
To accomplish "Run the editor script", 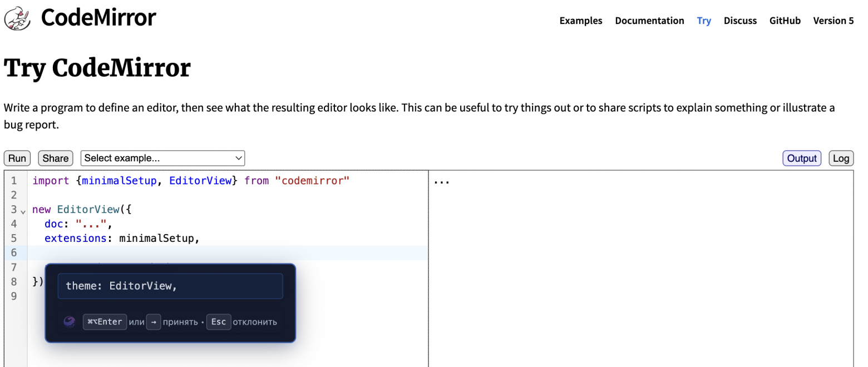I will click(x=17, y=158).
